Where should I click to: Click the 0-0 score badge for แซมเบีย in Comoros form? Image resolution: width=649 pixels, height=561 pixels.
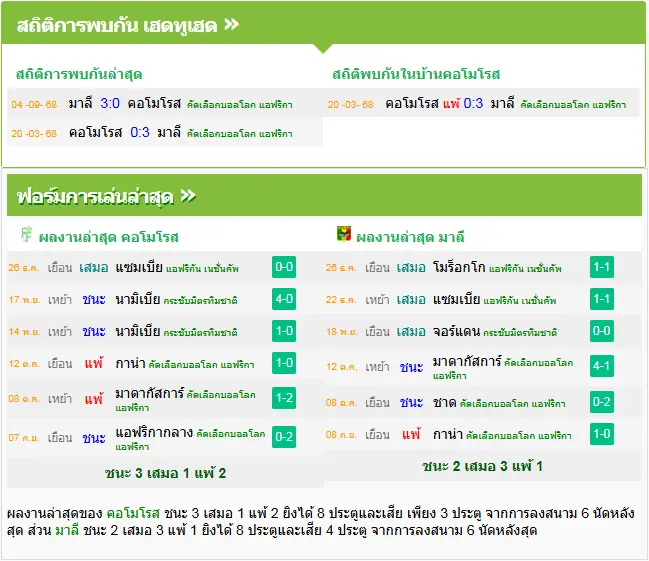[284, 267]
